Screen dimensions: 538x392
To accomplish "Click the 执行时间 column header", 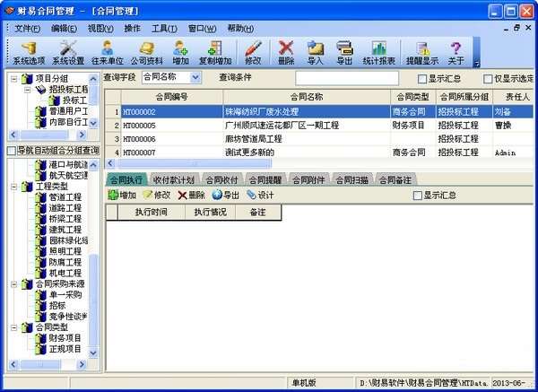I will 152,212.
